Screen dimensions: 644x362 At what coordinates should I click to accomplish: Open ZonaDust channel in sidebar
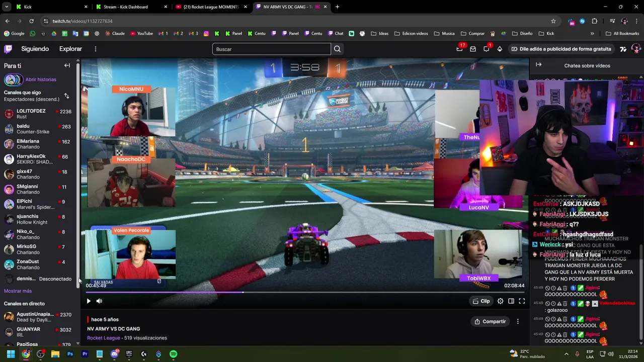pyautogui.click(x=38, y=264)
